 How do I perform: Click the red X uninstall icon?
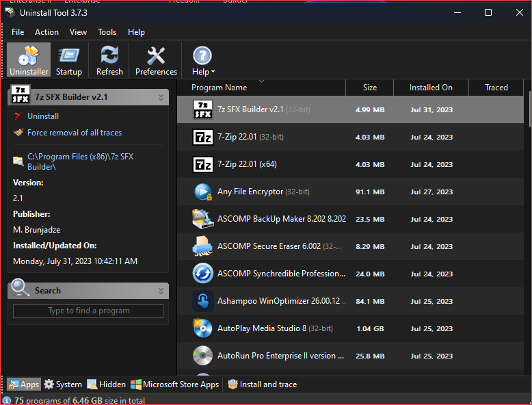point(18,116)
